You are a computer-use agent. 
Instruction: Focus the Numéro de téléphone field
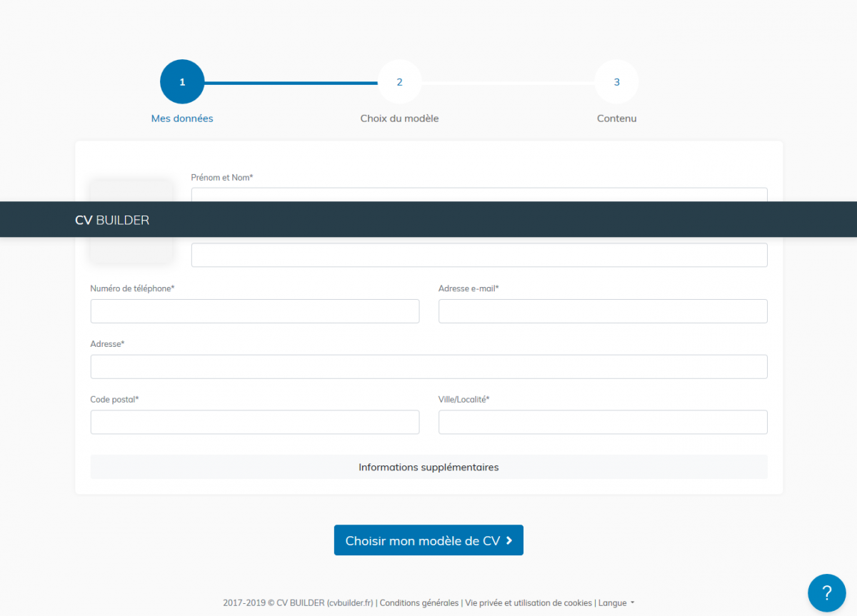coord(254,311)
